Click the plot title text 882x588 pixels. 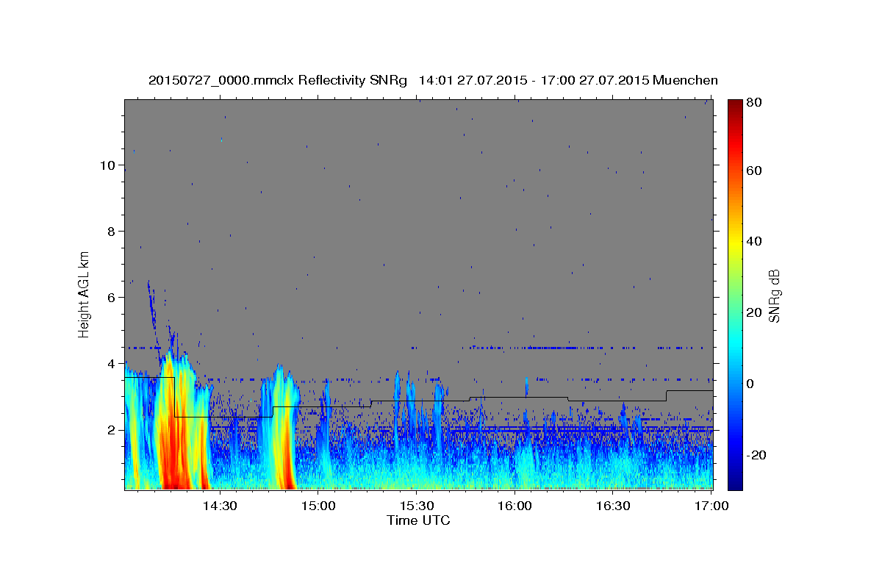[x=433, y=80]
